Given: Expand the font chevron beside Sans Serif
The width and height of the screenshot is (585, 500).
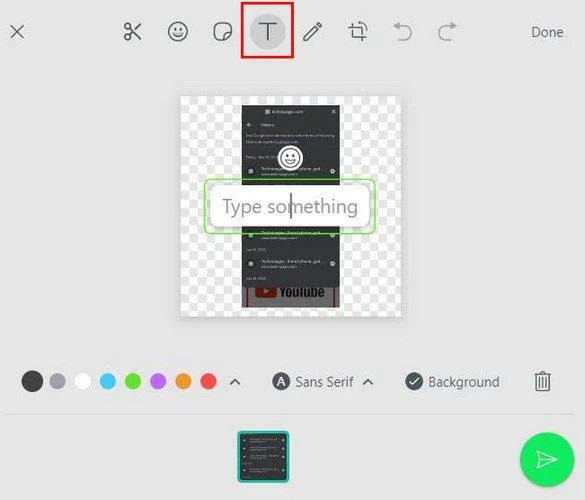Looking at the screenshot, I should [368, 382].
